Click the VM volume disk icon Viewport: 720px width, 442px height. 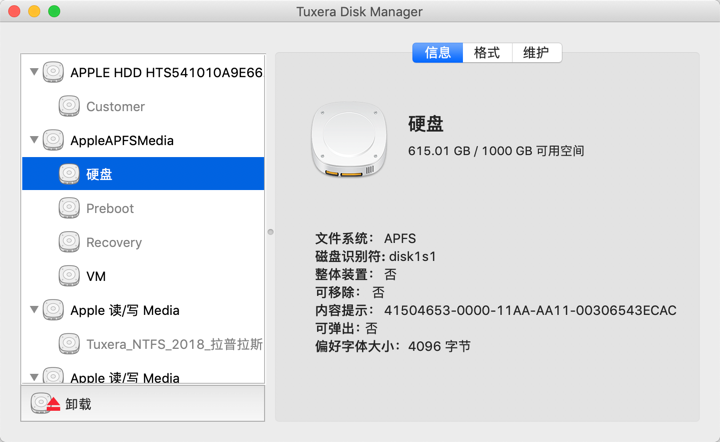(69, 276)
